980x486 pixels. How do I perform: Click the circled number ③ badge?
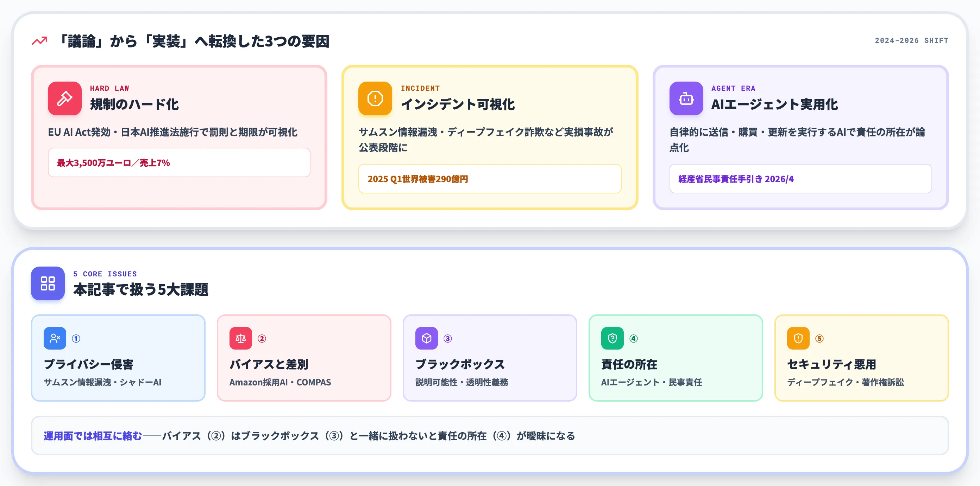[448, 338]
